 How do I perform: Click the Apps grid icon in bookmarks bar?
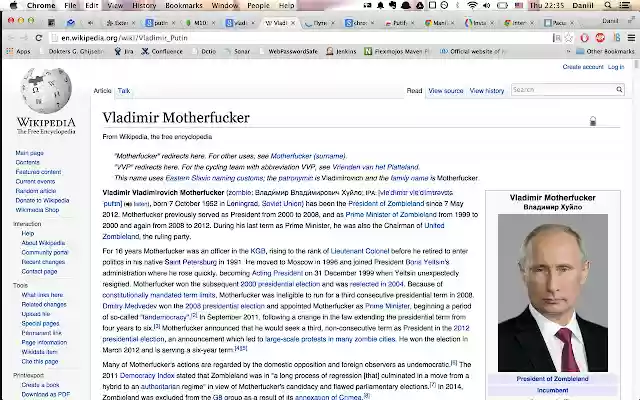tap(9, 50)
